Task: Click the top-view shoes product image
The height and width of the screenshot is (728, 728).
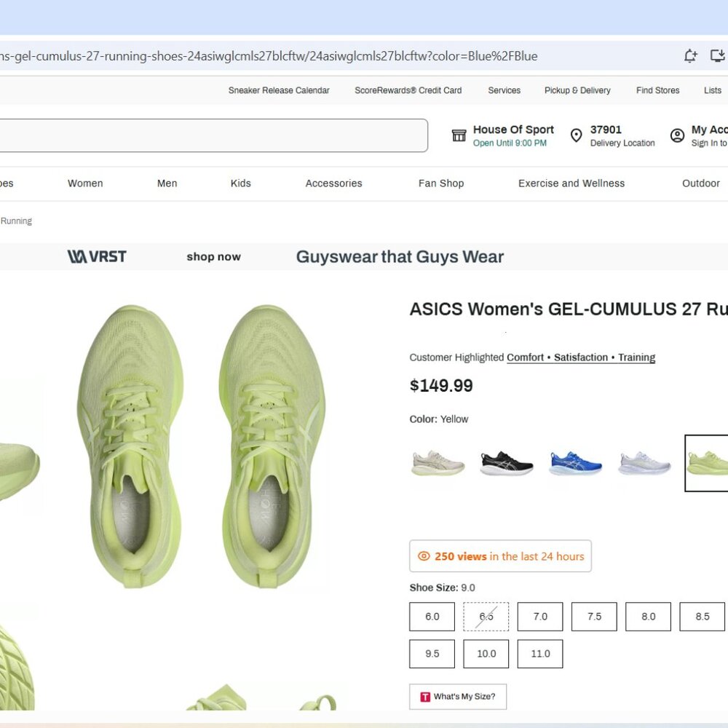Action: coord(201,446)
